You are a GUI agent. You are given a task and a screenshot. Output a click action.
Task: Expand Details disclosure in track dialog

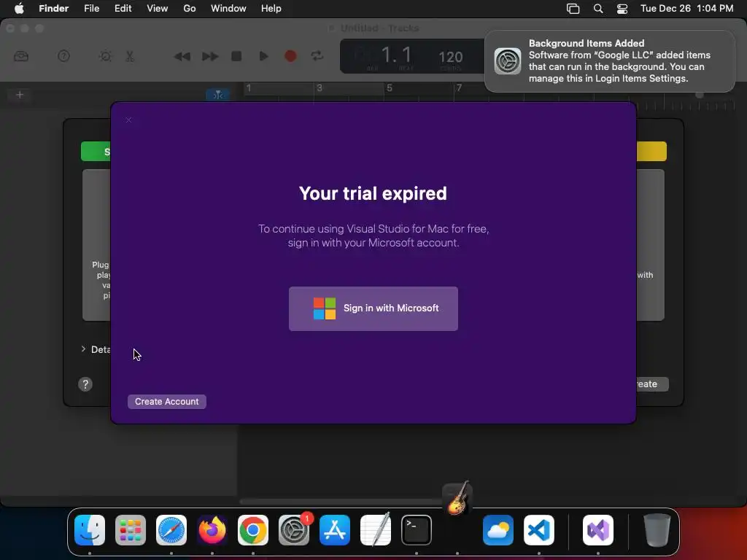[83, 349]
